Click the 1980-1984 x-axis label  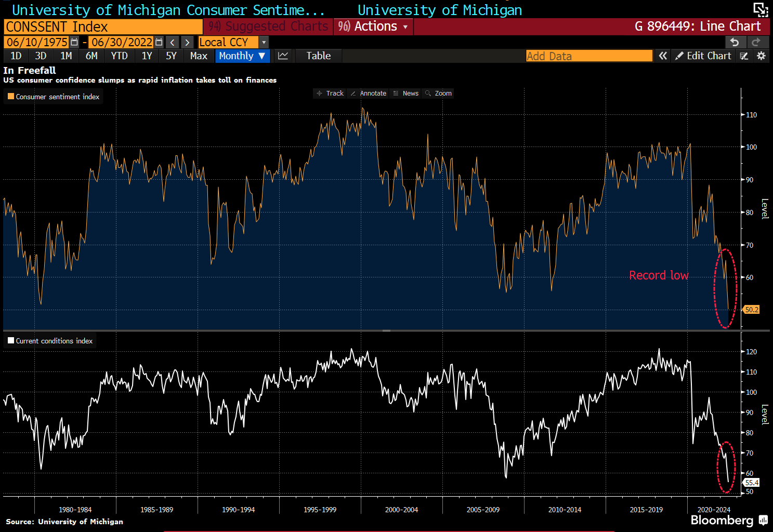click(x=75, y=510)
